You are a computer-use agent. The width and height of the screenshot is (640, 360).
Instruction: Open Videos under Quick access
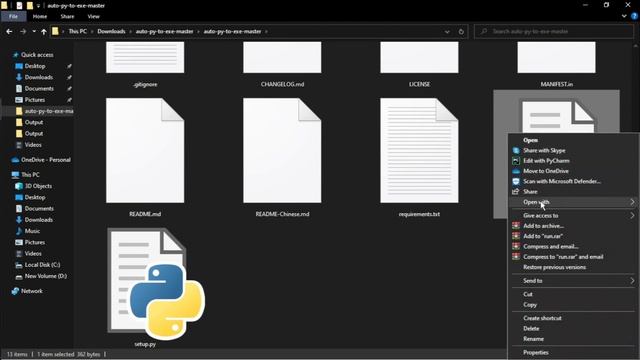pyautogui.click(x=33, y=145)
